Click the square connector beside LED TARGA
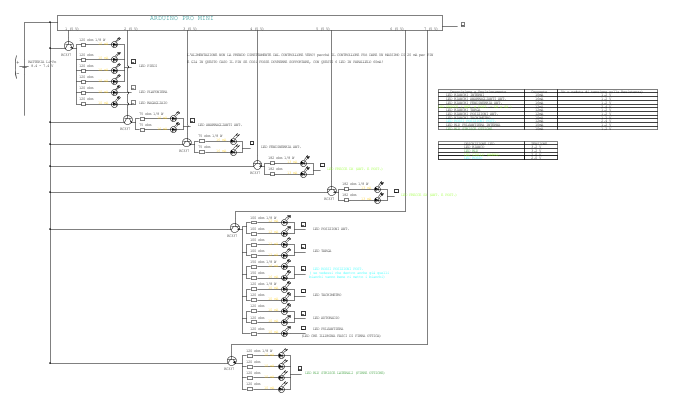Viewport: 673px width, 408px height. tap(303, 247)
